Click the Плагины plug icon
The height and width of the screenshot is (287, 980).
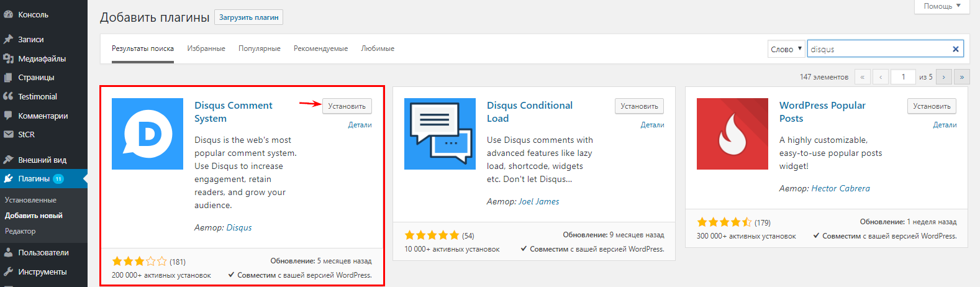click(x=8, y=178)
